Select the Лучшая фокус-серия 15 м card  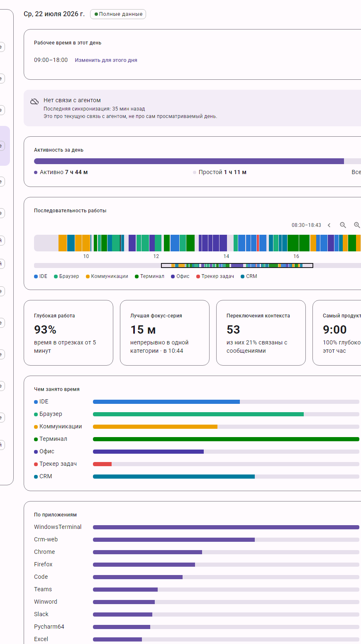(x=165, y=333)
